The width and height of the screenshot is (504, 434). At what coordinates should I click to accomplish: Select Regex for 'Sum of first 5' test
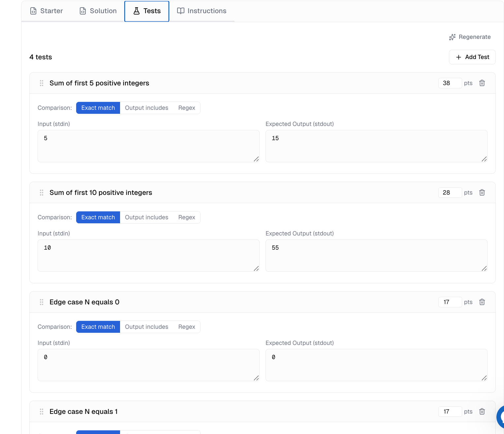187,108
